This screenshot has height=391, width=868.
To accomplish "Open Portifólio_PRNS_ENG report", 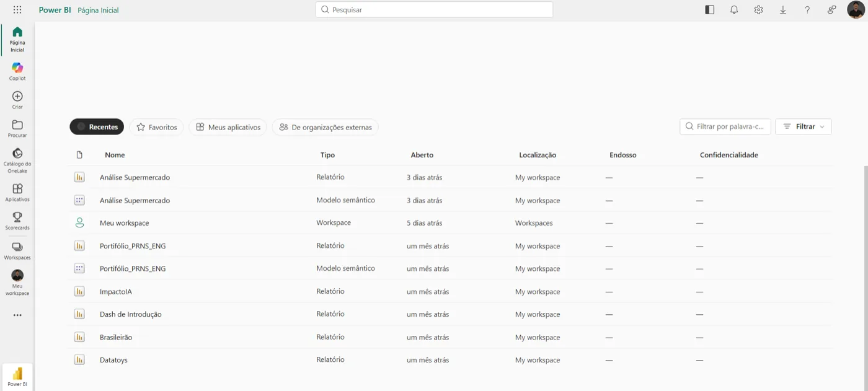I will coord(133,246).
